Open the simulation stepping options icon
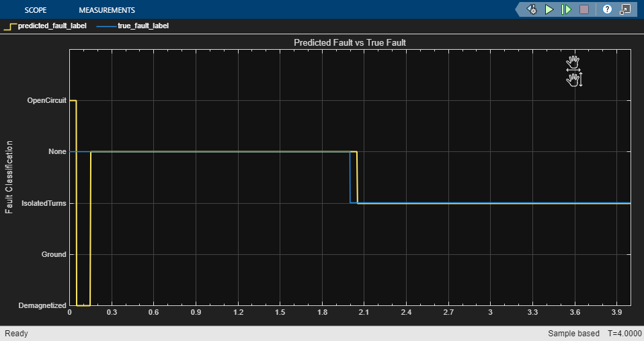This screenshot has height=341, width=644. click(532, 9)
